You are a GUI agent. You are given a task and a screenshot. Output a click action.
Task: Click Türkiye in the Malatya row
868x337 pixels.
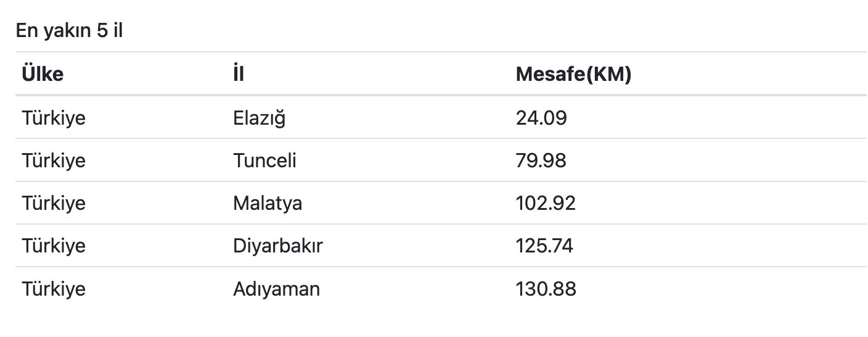pyautogui.click(x=54, y=203)
